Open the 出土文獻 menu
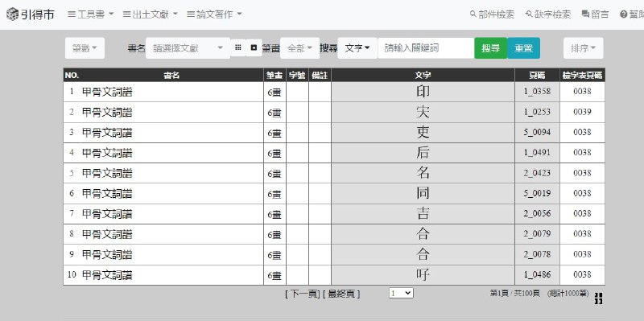Viewport: 644px width, 321px height. coord(150,14)
